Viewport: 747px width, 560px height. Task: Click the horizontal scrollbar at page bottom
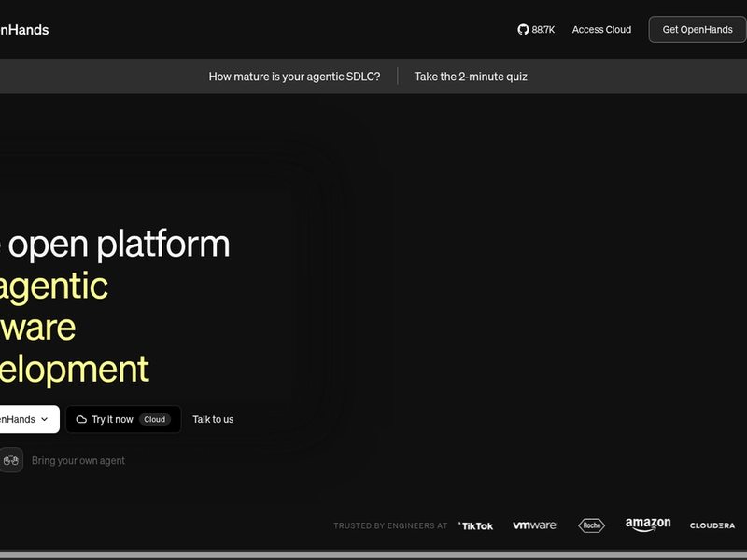(373, 555)
